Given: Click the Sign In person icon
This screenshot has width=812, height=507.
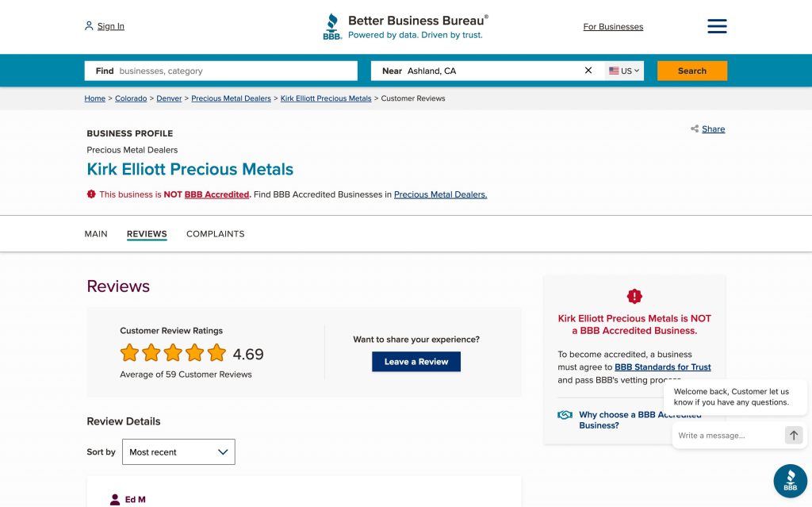Looking at the screenshot, I should pyautogui.click(x=89, y=26).
